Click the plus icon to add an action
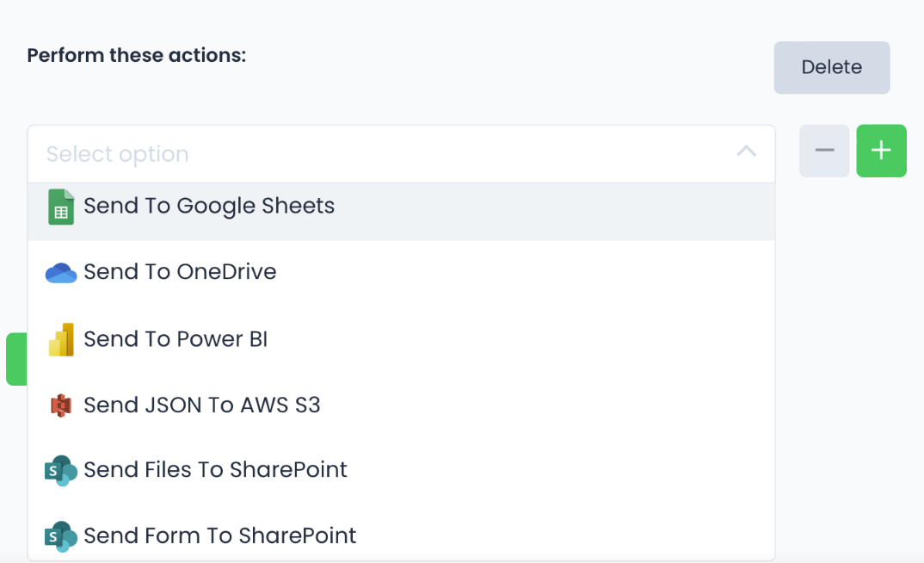Image resolution: width=924 pixels, height=563 pixels. pyautogui.click(x=881, y=150)
